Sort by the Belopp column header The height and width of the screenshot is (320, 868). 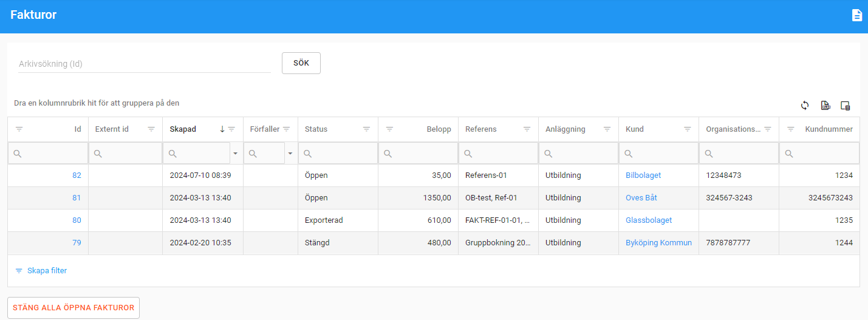pos(438,129)
